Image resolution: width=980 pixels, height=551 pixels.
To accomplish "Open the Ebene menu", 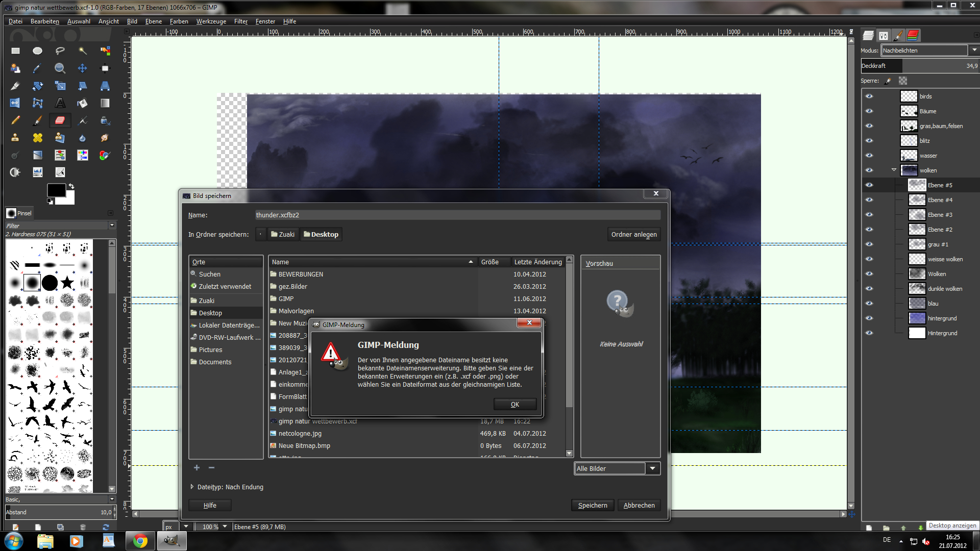I will [153, 21].
